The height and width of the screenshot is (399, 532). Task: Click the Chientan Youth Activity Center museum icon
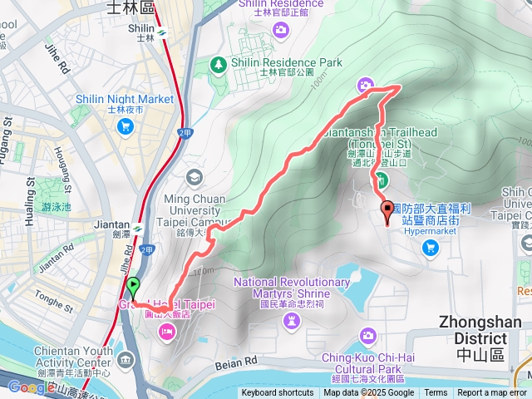[x=126, y=361]
